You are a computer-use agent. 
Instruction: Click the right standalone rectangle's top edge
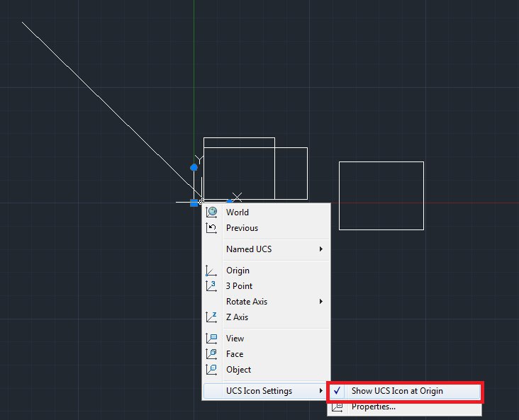coord(381,162)
